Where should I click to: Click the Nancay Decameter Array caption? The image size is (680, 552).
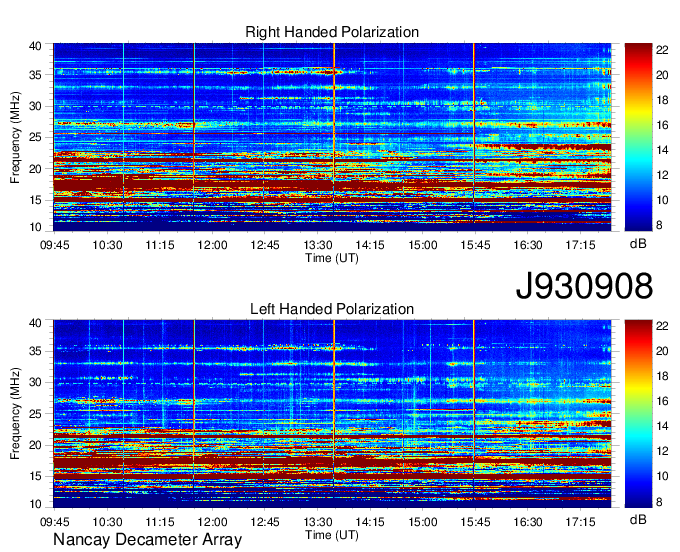click(147, 540)
